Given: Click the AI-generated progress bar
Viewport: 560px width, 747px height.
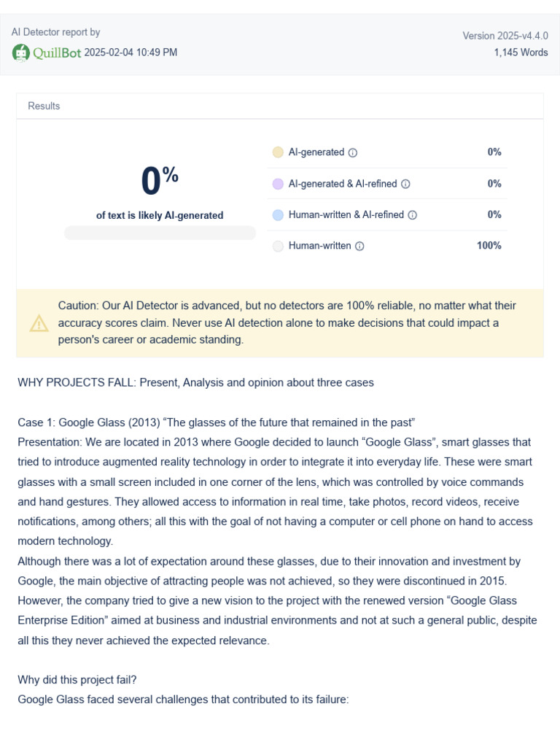Looking at the screenshot, I should pyautogui.click(x=160, y=233).
